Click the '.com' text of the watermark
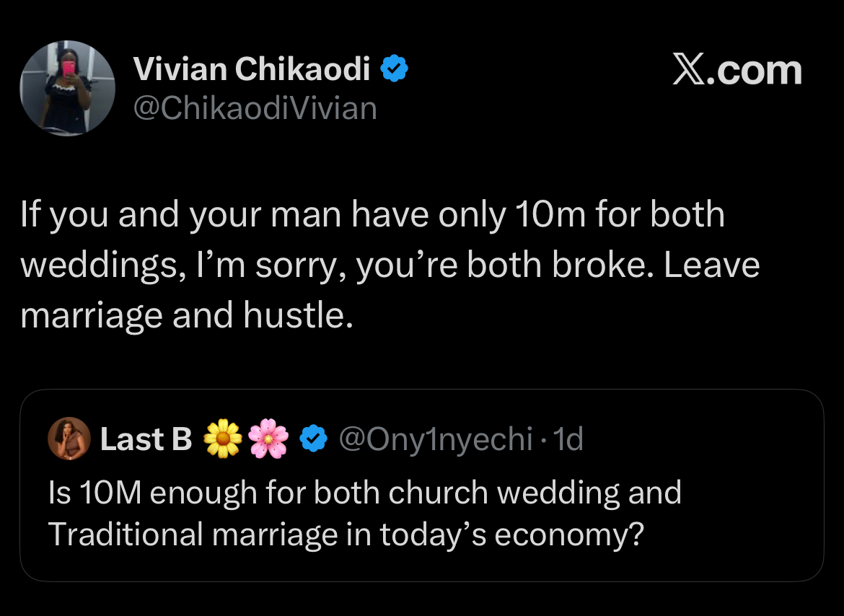Viewport: 844px width, 616px height. point(757,71)
